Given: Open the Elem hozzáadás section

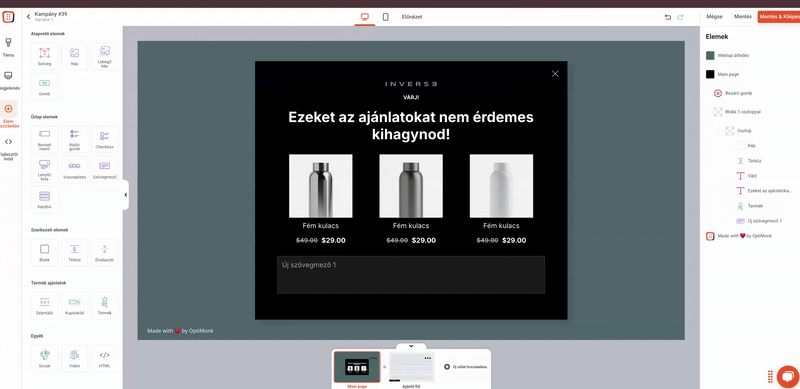Looking at the screenshot, I should [x=8, y=114].
